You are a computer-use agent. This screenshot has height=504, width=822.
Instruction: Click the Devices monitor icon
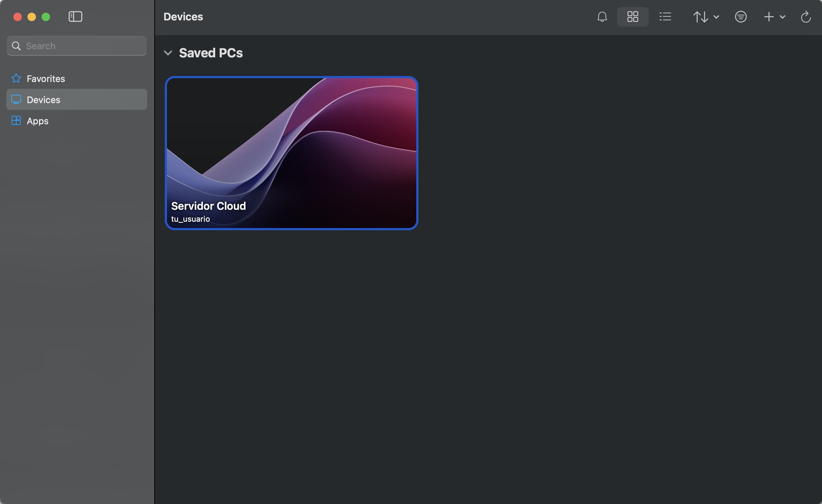pos(16,100)
